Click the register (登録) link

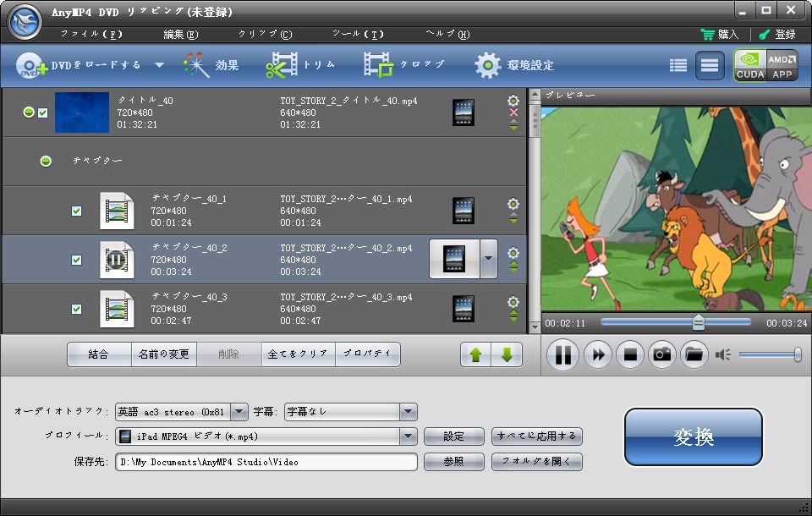(777, 34)
